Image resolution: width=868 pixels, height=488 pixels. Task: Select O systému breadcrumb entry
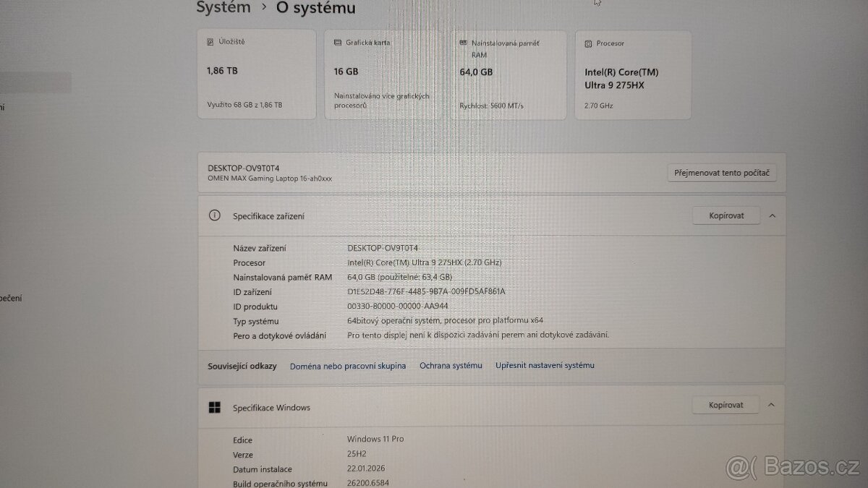[315, 9]
